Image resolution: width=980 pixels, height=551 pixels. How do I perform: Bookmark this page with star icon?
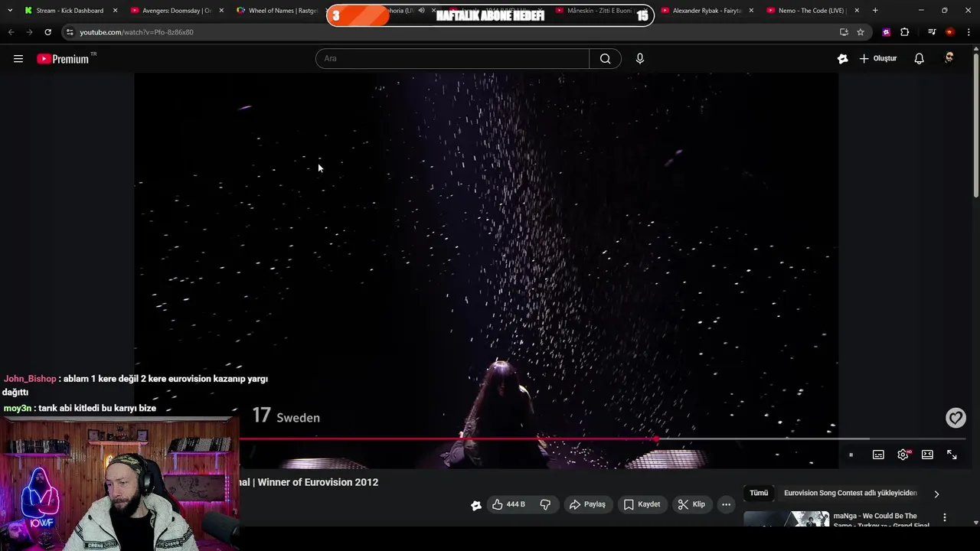861,32
